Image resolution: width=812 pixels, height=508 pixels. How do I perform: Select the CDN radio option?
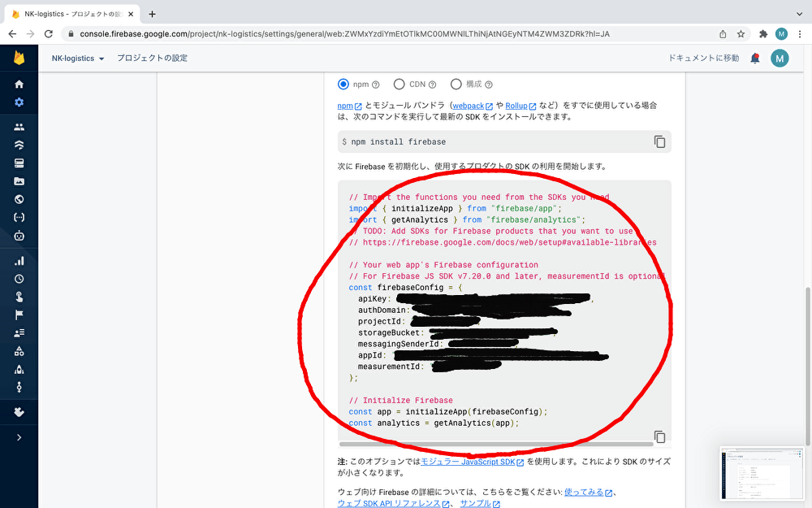coord(399,84)
